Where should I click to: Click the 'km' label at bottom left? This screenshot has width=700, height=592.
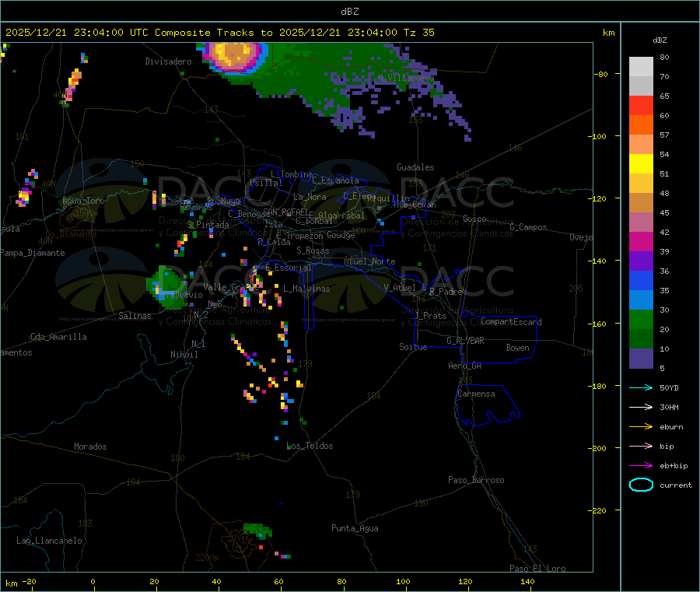point(11,583)
